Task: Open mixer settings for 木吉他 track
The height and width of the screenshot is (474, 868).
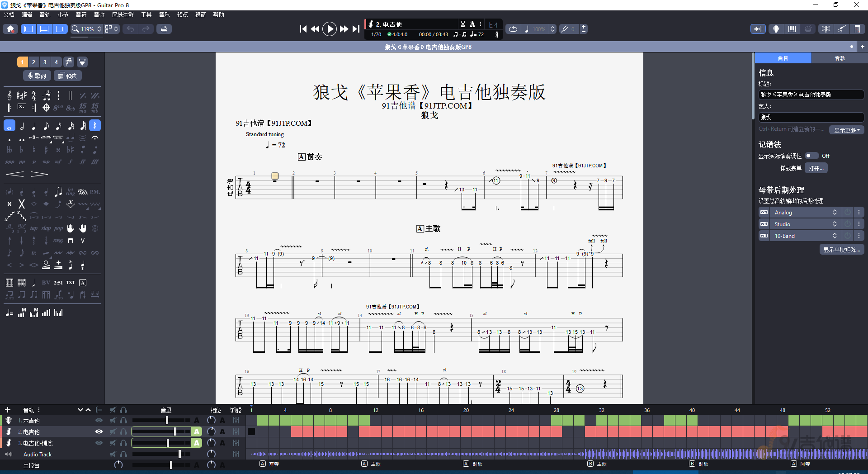Action: coord(236,420)
